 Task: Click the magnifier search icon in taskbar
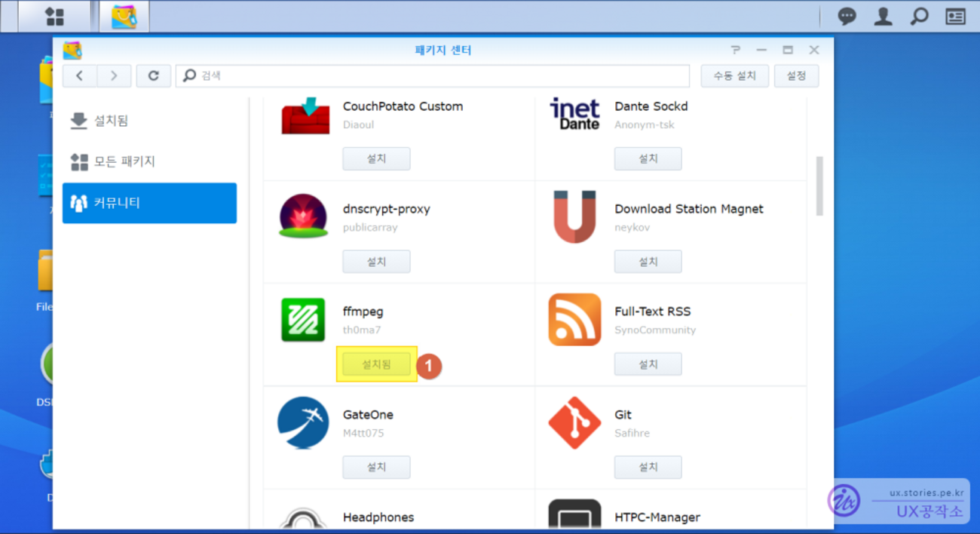pos(919,17)
